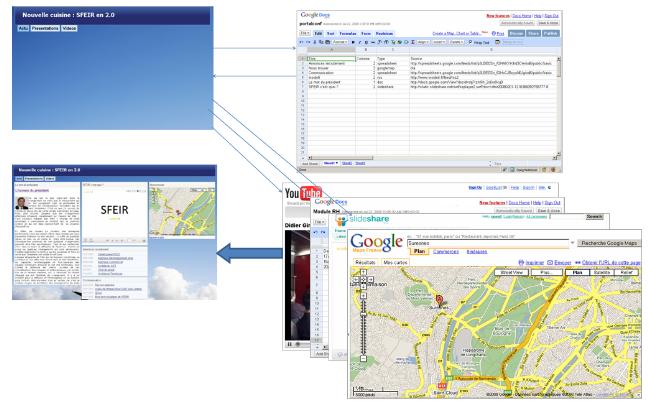
Task: Toggle Wrap Text in spreadsheet toolbar
Action: pyautogui.click(x=479, y=43)
